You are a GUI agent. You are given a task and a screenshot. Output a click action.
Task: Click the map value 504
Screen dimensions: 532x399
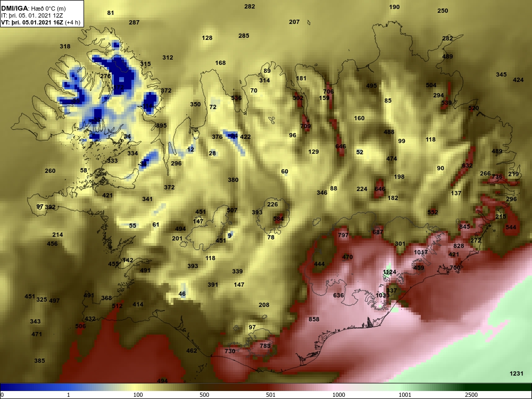point(431,85)
